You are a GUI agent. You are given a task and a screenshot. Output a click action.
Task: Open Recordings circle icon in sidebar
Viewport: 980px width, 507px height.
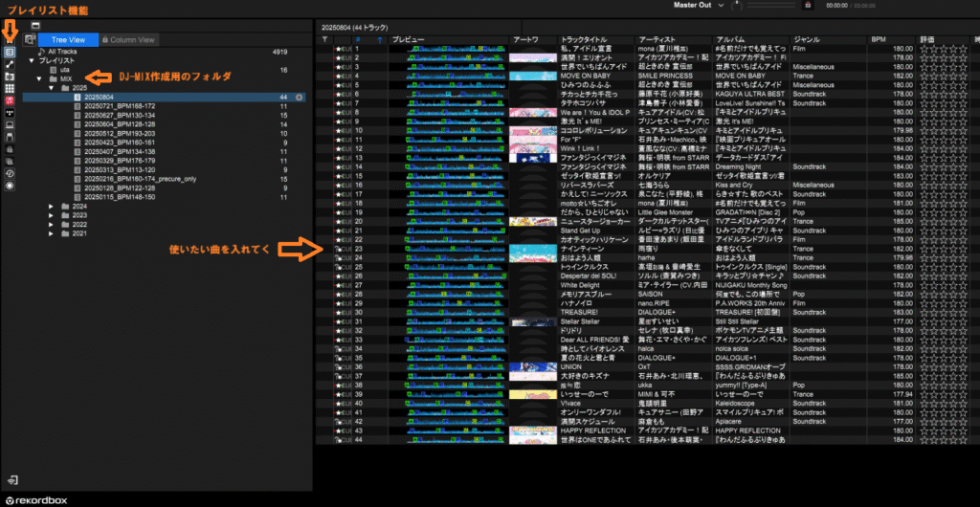coord(10,186)
